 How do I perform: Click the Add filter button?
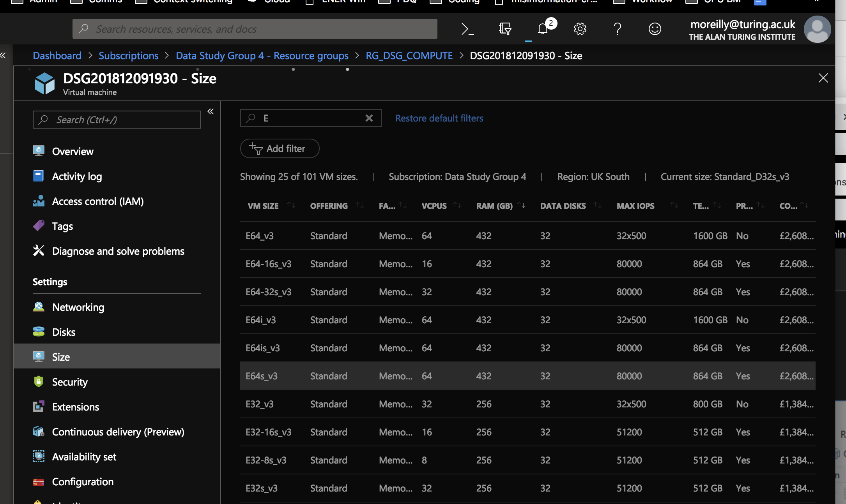[280, 148]
